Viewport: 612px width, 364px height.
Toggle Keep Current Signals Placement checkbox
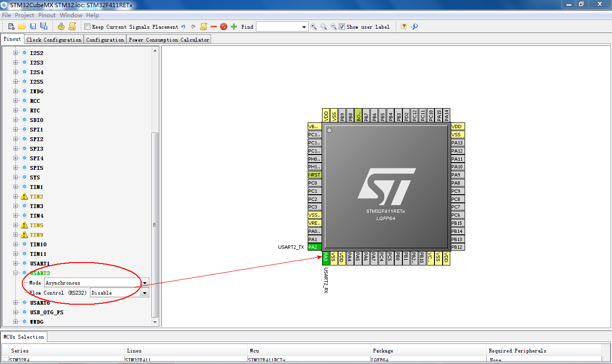(87, 27)
